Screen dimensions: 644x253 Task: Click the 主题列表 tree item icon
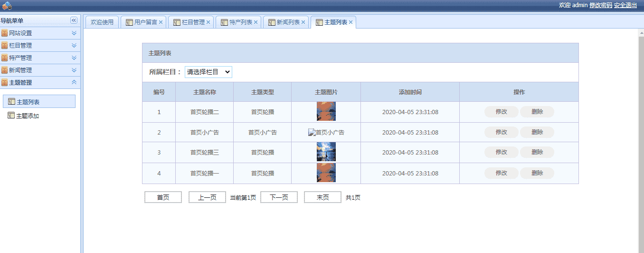(12, 102)
